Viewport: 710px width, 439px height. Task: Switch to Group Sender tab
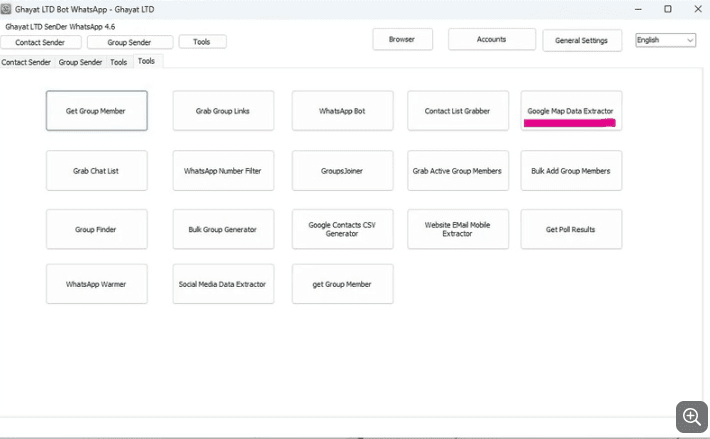(80, 62)
